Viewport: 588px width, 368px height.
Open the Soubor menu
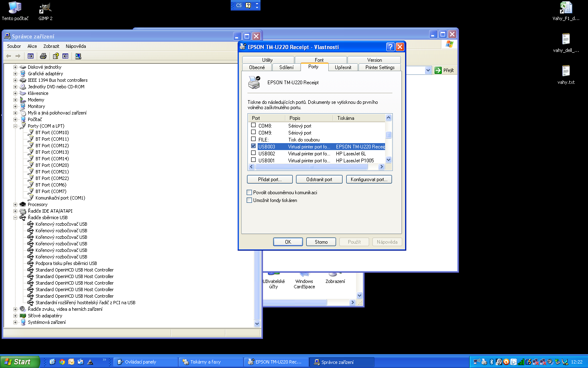14,46
